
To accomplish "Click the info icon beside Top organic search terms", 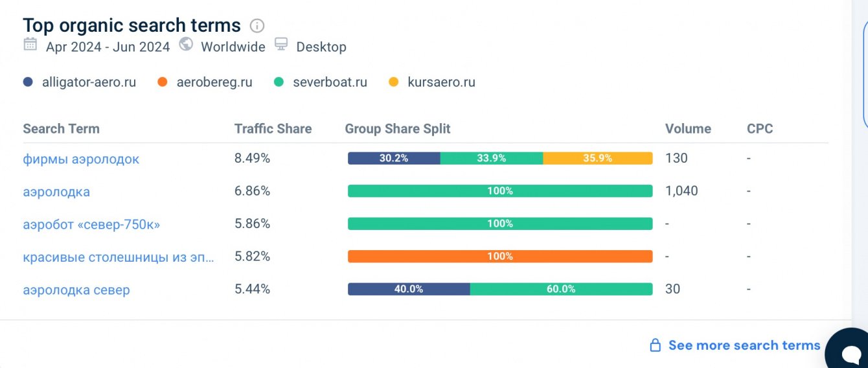I will pyautogui.click(x=257, y=26).
